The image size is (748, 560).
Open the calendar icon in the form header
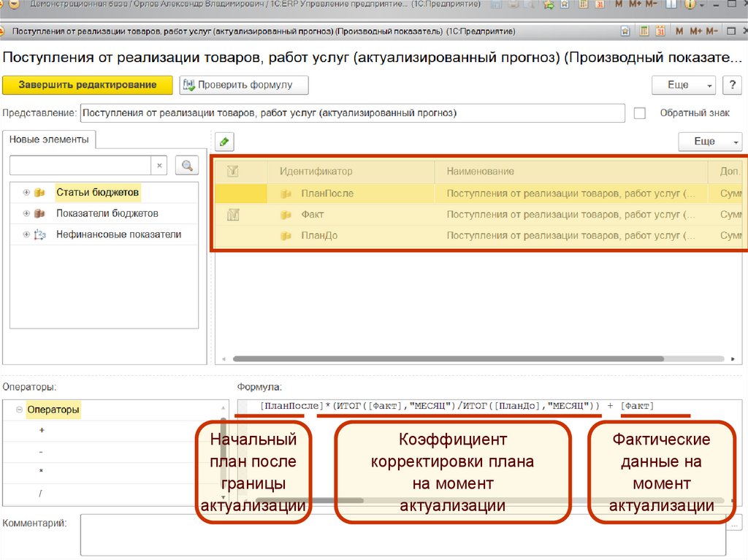point(661,31)
